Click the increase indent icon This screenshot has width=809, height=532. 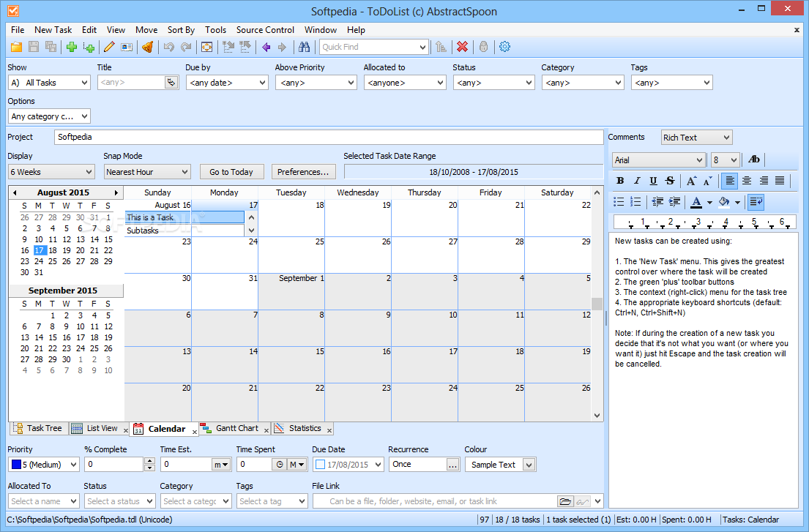[674, 202]
